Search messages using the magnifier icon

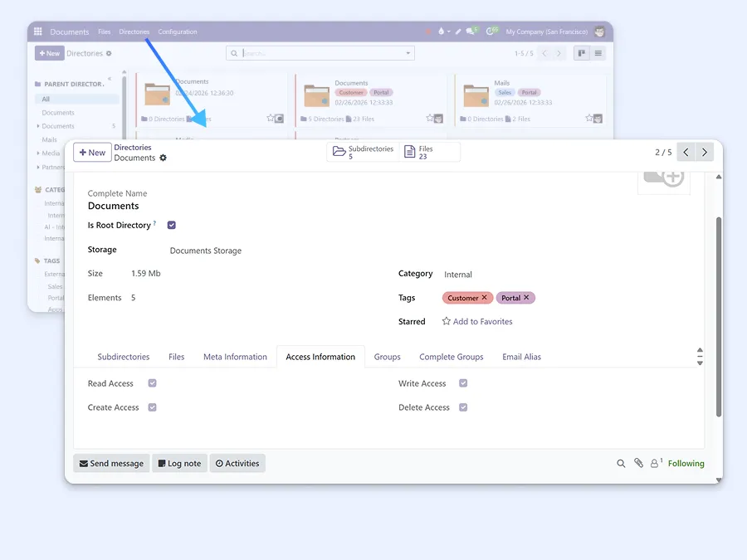tap(622, 463)
